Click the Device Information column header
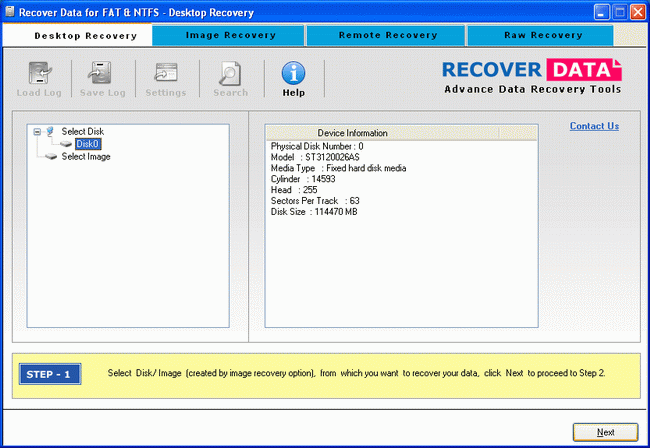650x448 pixels. coord(351,133)
